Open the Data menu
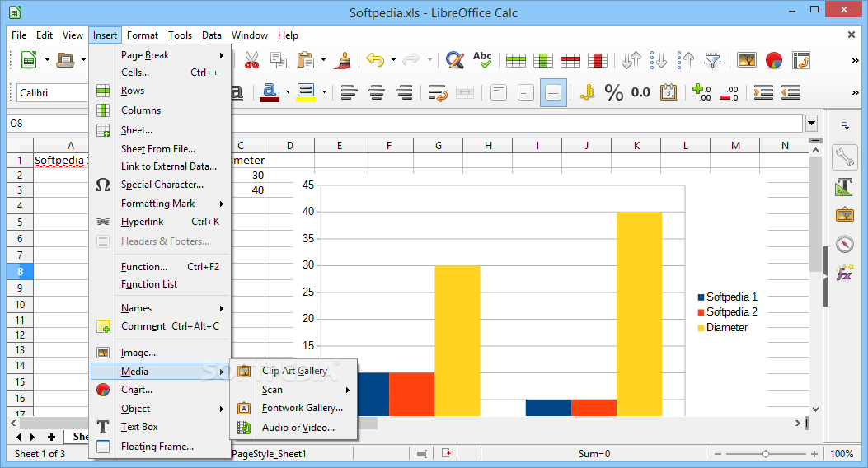868x468 pixels. pyautogui.click(x=212, y=35)
